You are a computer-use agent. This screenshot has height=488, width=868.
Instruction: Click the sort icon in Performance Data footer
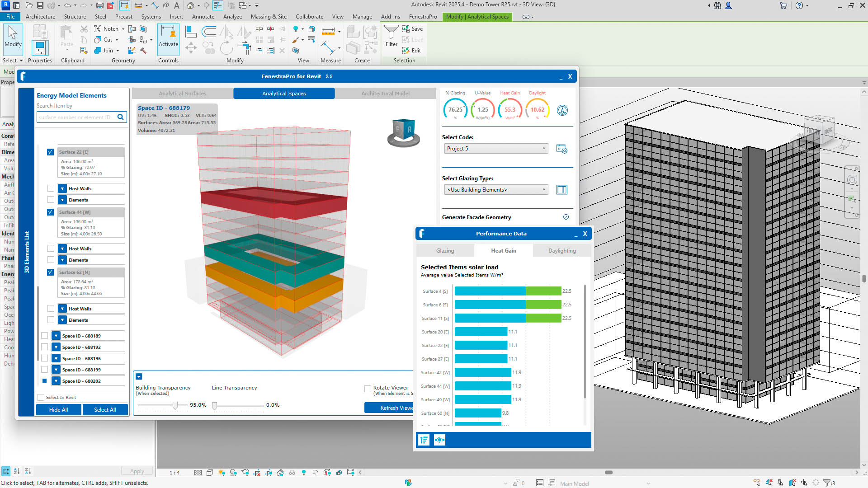[x=424, y=440]
